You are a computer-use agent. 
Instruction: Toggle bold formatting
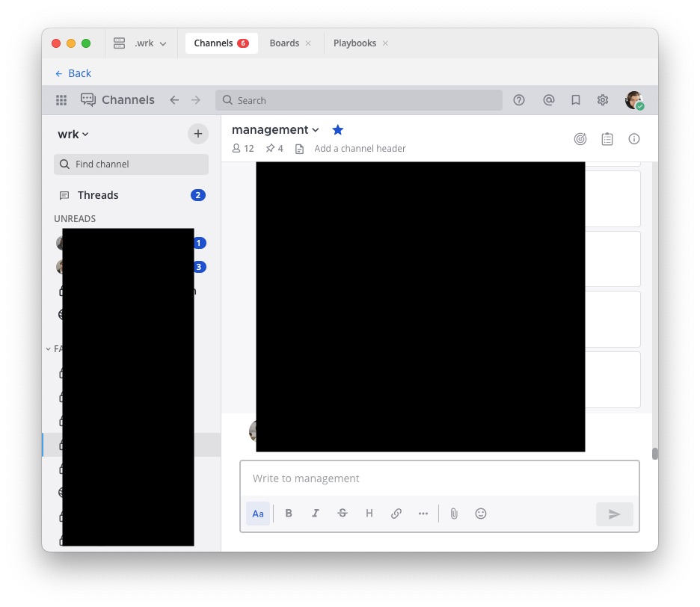tap(288, 514)
